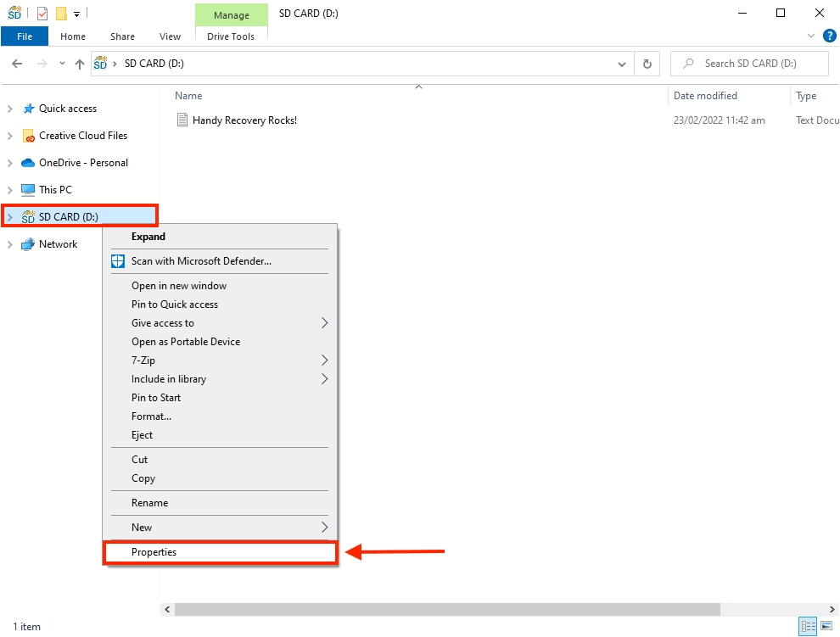This screenshot has width=840, height=637.
Task: Click the SD icon in address bar
Action: (100, 64)
